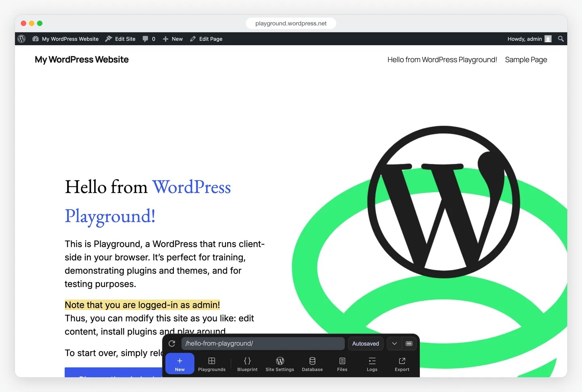Click Edit Site in admin bar
The image size is (582, 392).
pyautogui.click(x=120, y=39)
